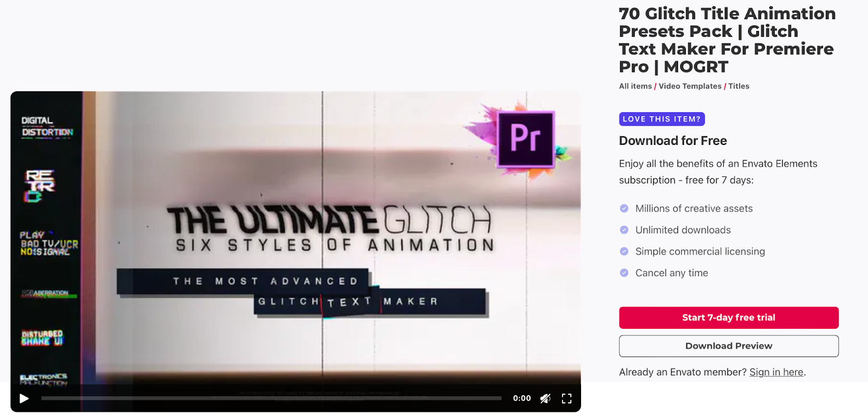Click checkmark icon beside Unlimited downloads

(624, 230)
